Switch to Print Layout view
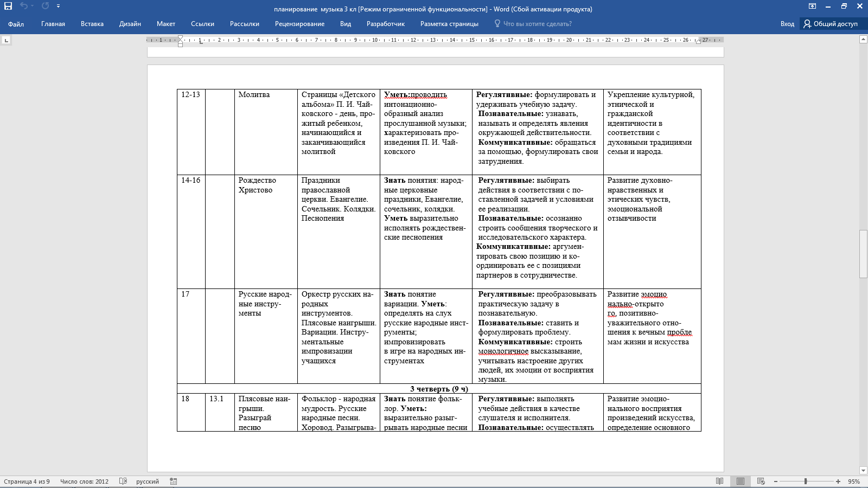Viewport: 868px width, 488px height. pos(741,481)
